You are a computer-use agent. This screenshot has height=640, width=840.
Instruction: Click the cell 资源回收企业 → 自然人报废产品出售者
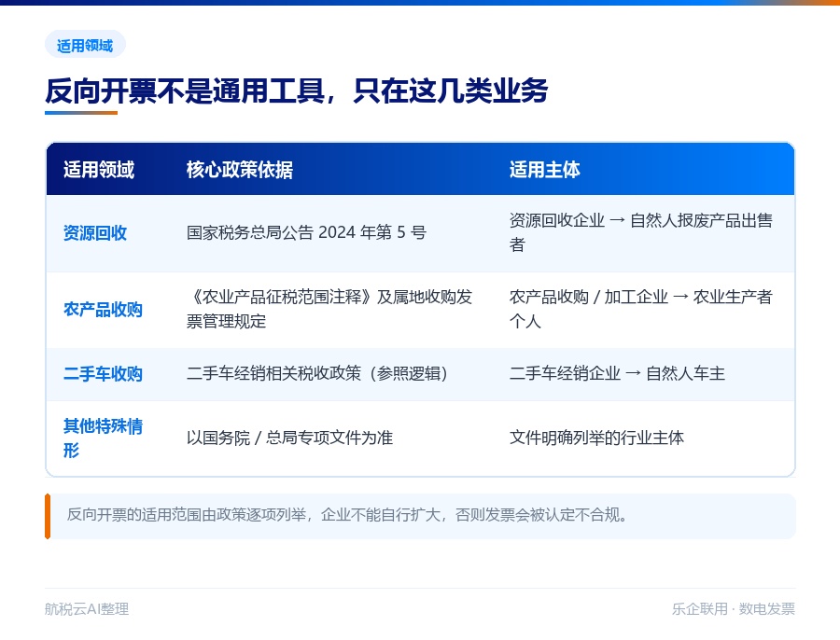point(640,232)
